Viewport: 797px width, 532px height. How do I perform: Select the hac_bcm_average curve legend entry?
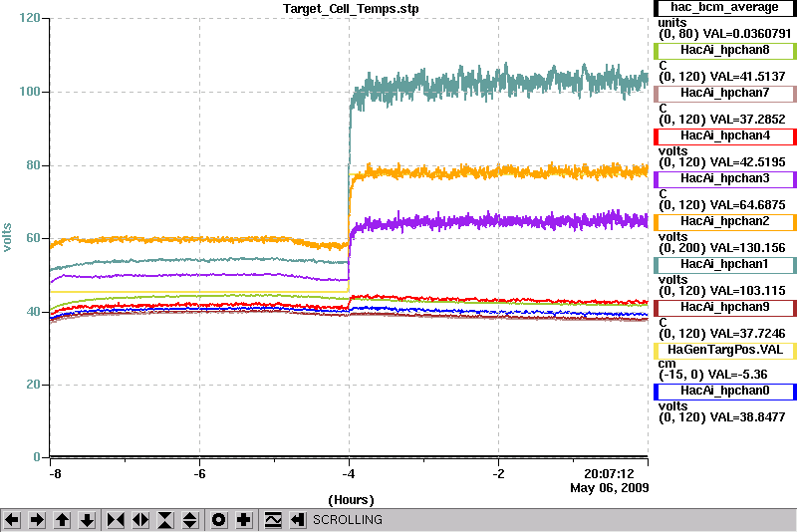point(725,8)
